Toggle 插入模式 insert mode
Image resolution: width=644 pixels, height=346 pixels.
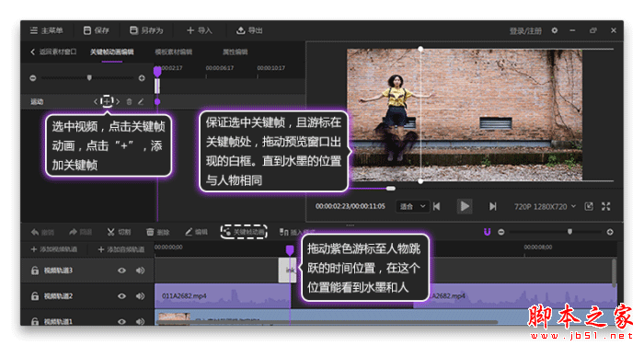click(296, 232)
